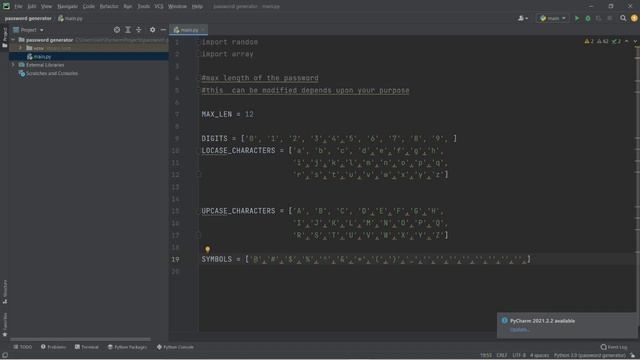Go to next highlighted problem arrow

(635, 41)
